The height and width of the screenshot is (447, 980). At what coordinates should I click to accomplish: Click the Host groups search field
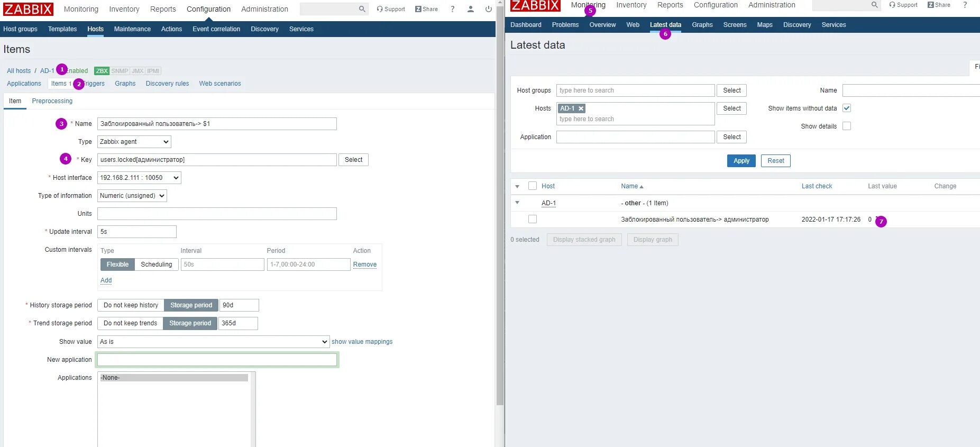(635, 90)
